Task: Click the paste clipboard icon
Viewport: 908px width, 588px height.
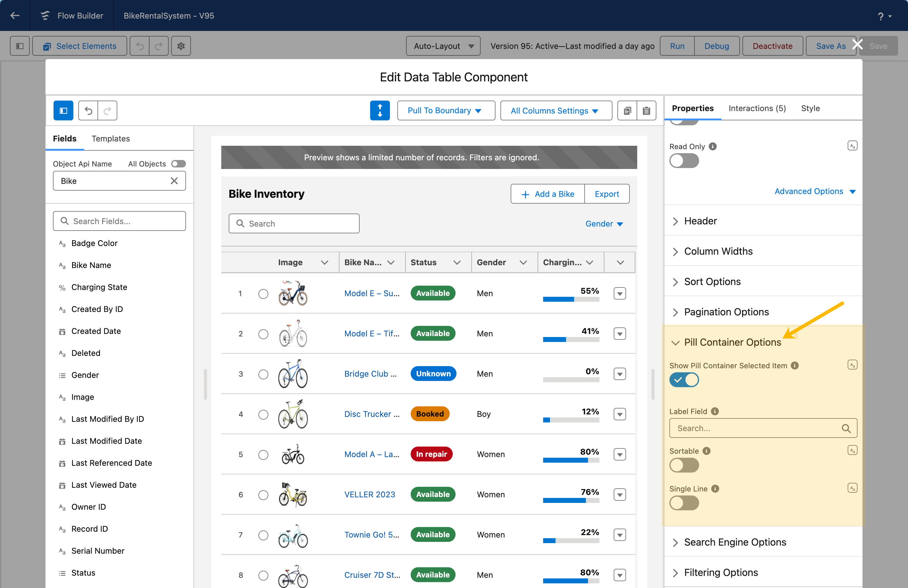Action: tap(646, 111)
